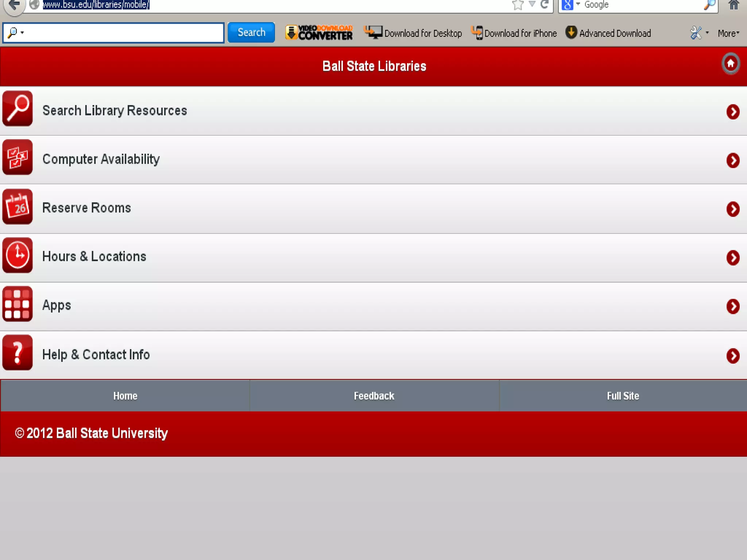Image resolution: width=747 pixels, height=560 pixels.
Task: Open search engine selector dropdown near Google
Action: [x=578, y=4]
